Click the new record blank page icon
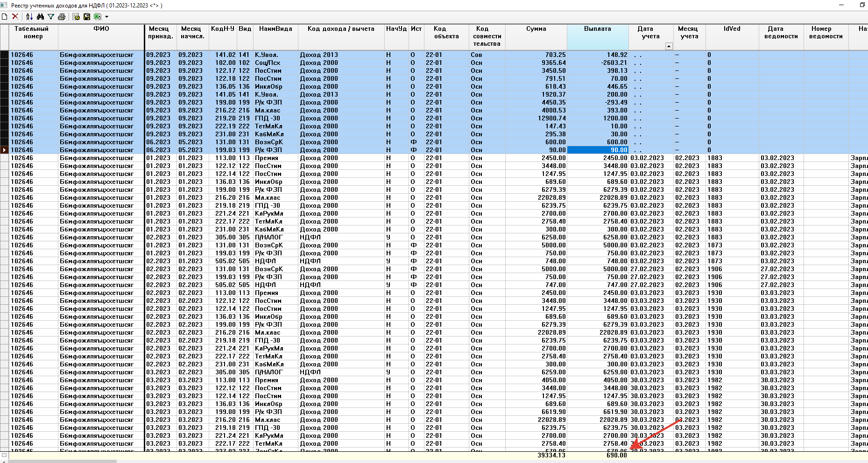Viewport: 868px width, 463px height. pos(5,17)
